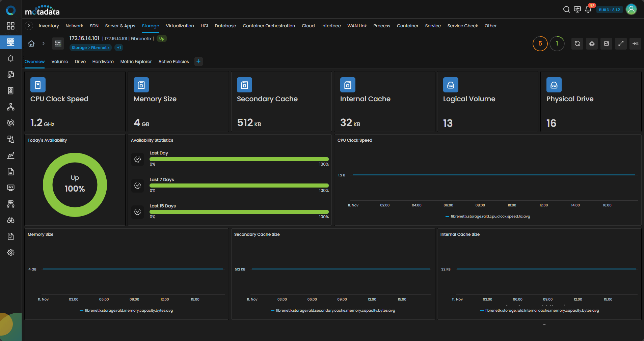
Task: Open the dashboard grid icon in the sidebar
Action: tap(11, 26)
